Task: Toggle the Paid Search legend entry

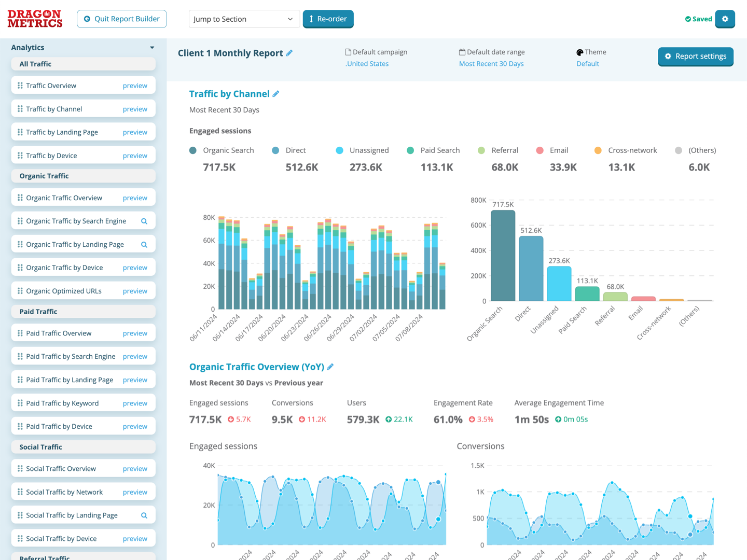Action: pos(434,150)
